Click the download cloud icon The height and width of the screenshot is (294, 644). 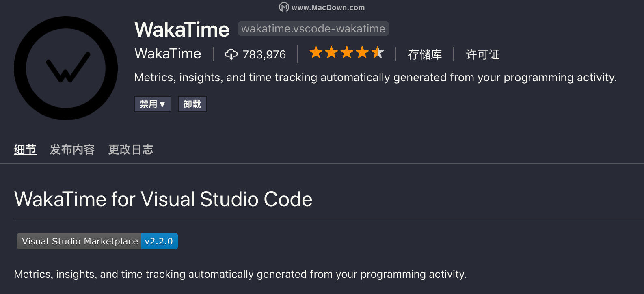[x=231, y=54]
